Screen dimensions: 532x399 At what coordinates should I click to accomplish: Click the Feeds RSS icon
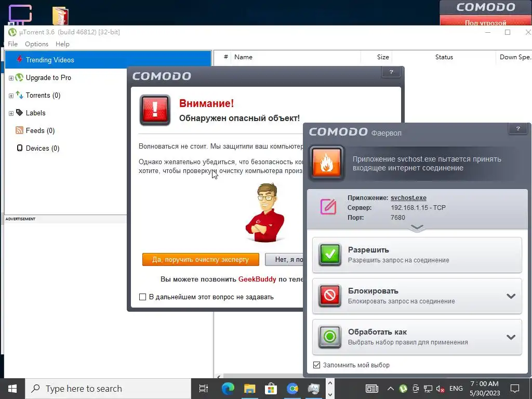(19, 130)
